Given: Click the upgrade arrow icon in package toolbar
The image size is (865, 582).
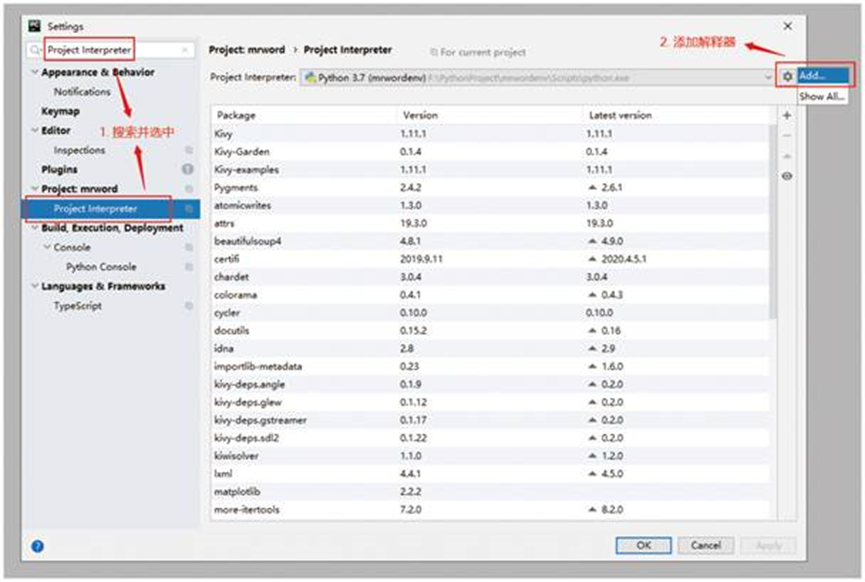Looking at the screenshot, I should pyautogui.click(x=787, y=156).
